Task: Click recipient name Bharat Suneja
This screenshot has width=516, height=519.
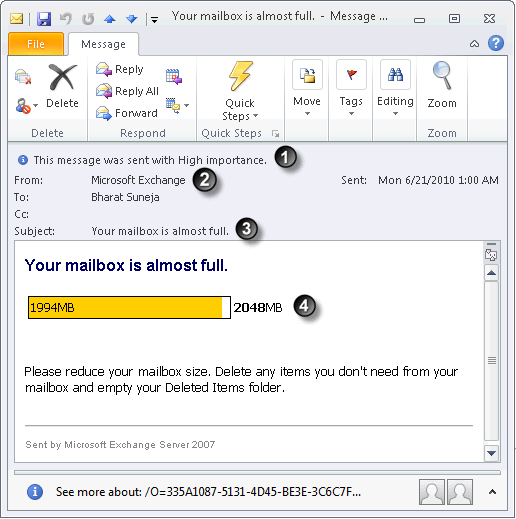Action: click(125, 197)
